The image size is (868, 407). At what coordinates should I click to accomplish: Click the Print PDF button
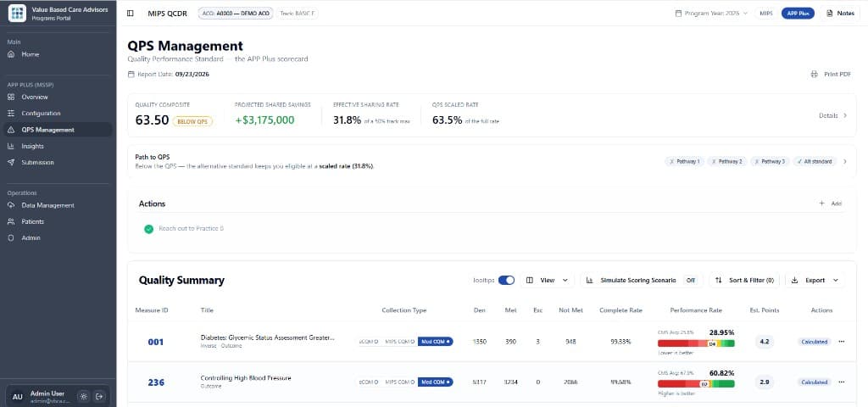[831, 75]
